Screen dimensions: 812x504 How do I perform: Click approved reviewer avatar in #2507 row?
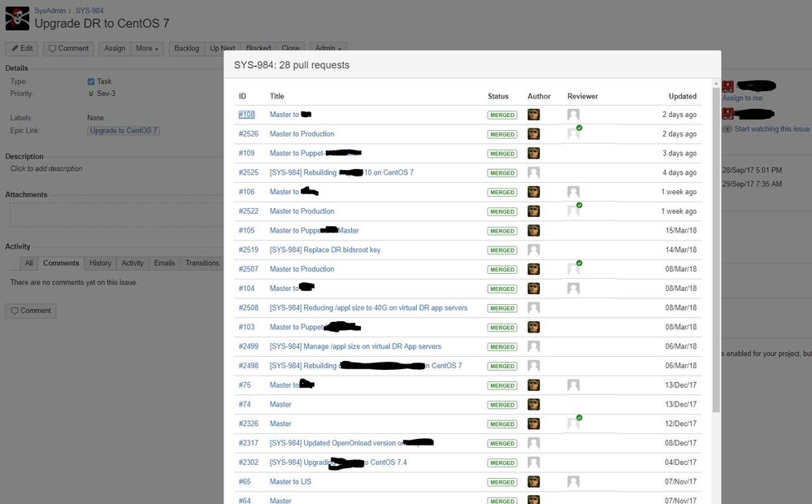574,268
